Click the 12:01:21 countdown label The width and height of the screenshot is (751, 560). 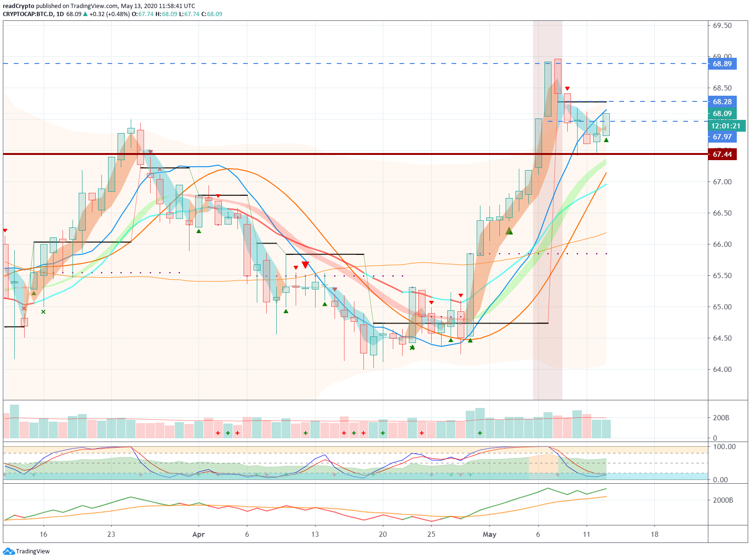[x=726, y=126]
